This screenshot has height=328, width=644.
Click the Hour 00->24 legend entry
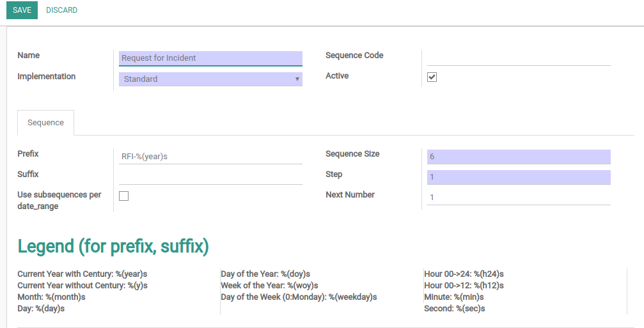pos(464,274)
